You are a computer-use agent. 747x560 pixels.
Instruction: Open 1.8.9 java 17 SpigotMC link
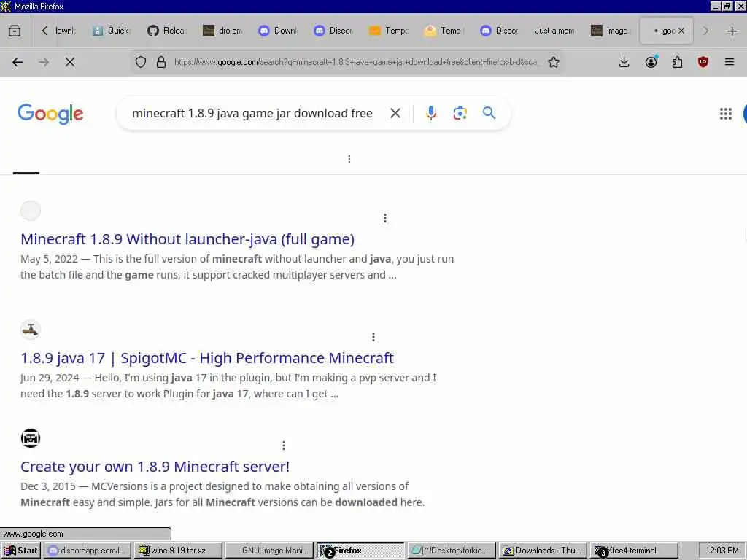point(207,358)
